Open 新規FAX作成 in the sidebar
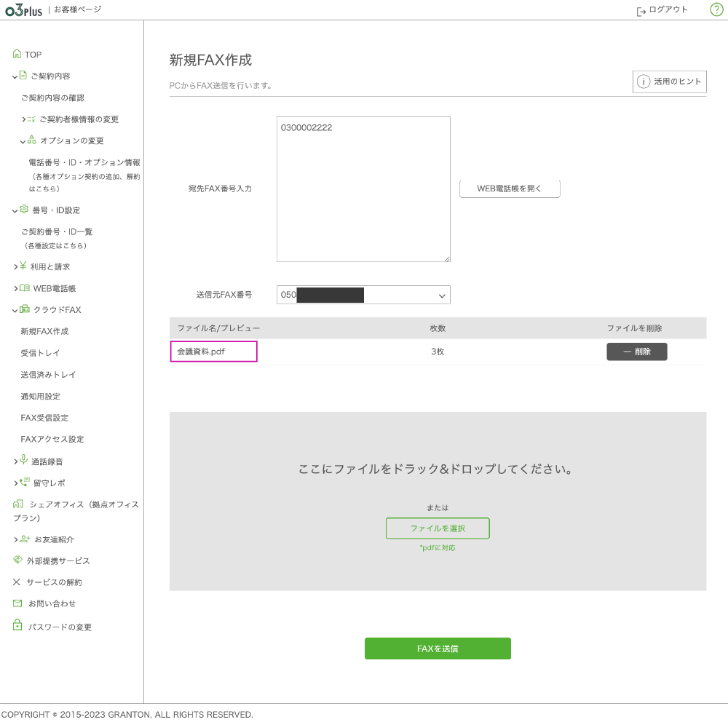The image size is (728, 722). click(x=44, y=331)
